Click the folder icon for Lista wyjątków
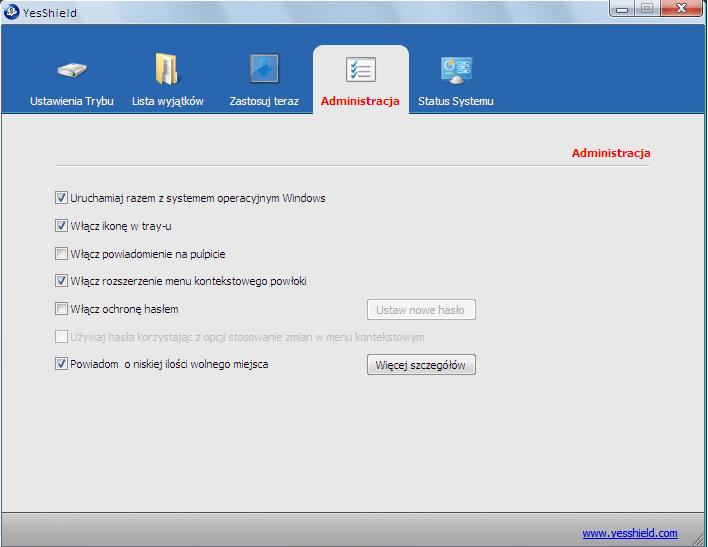The height and width of the screenshot is (547, 708). point(168,69)
